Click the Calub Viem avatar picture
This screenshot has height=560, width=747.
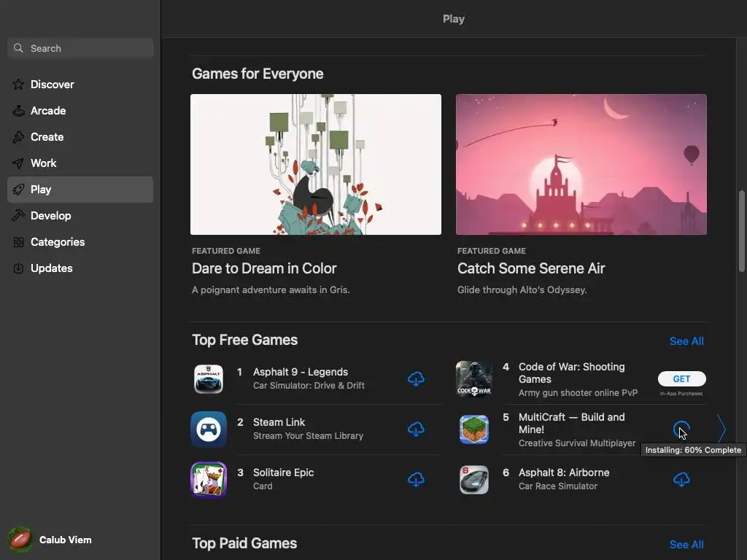[x=20, y=540]
